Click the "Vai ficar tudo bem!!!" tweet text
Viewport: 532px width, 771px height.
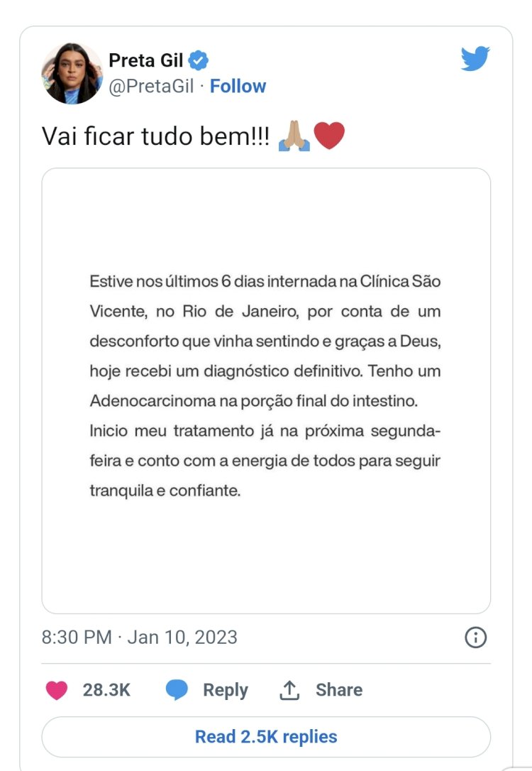pyautogui.click(x=156, y=136)
